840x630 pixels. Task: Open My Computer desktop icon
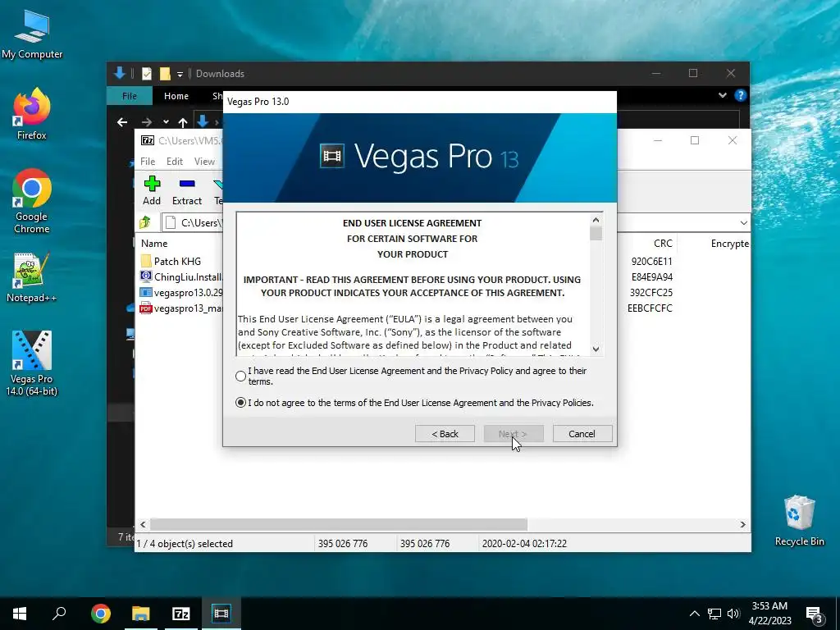(x=32, y=34)
